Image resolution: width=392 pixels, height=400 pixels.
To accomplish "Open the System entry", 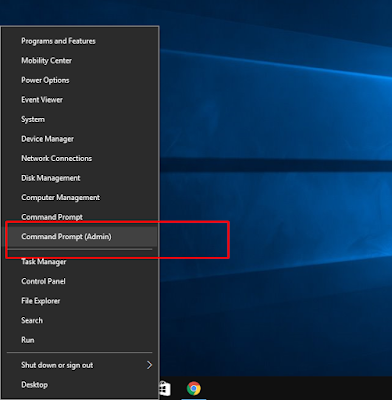I will point(80,119).
